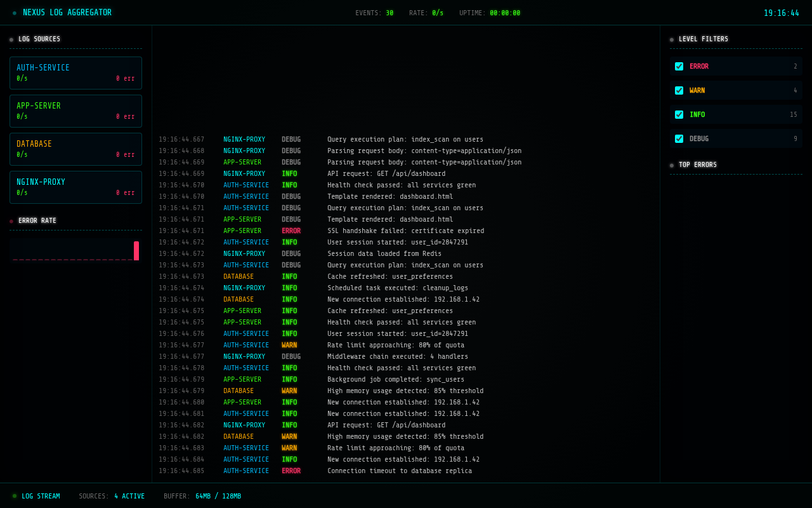
Task: Click the green LOG STREAM status dot
Action: 15,496
